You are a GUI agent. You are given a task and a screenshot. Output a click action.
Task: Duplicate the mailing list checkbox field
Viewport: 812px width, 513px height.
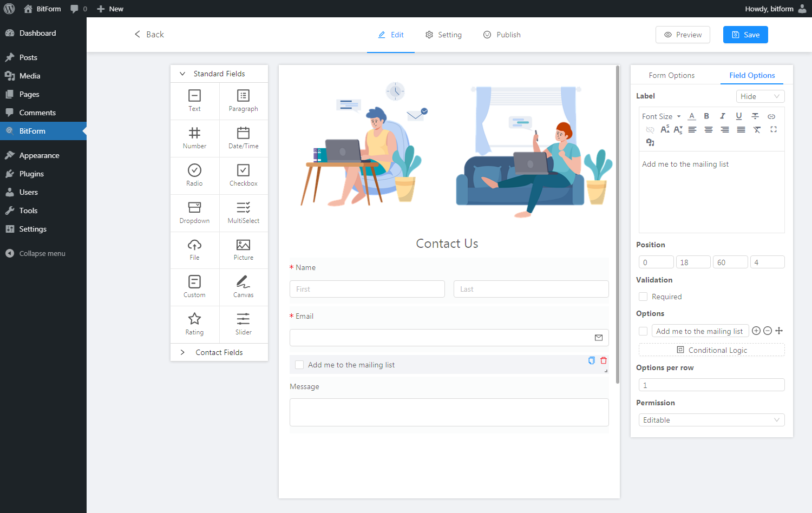(592, 360)
